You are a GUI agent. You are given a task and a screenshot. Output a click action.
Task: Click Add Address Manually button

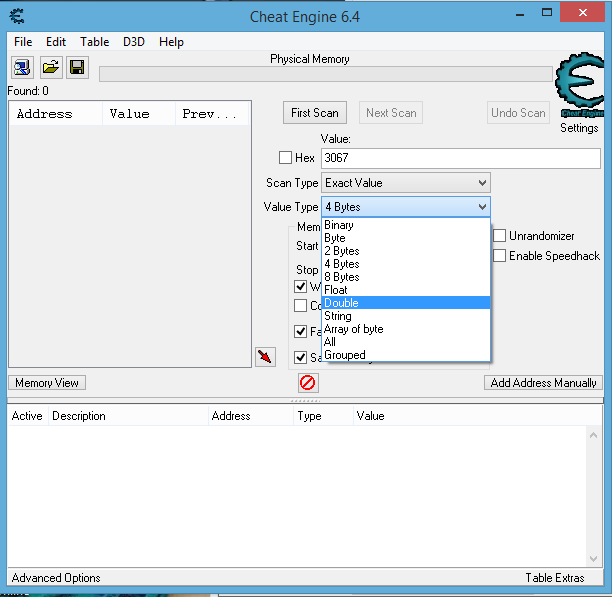point(543,383)
